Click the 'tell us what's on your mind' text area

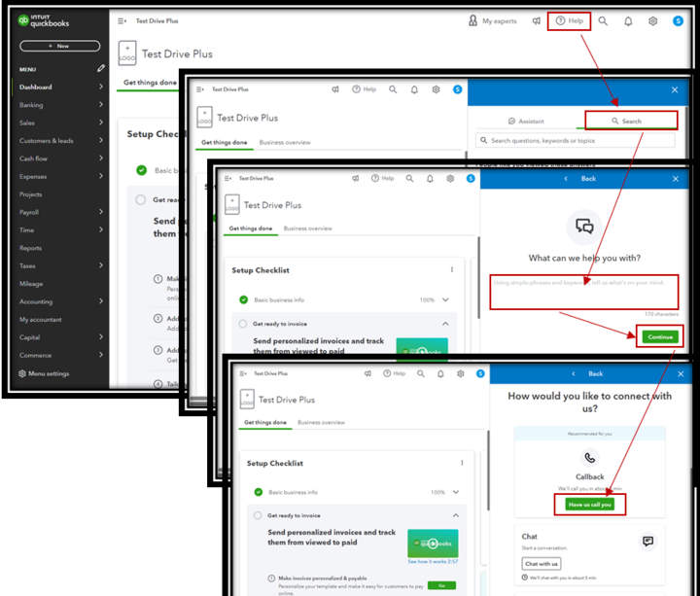click(583, 293)
